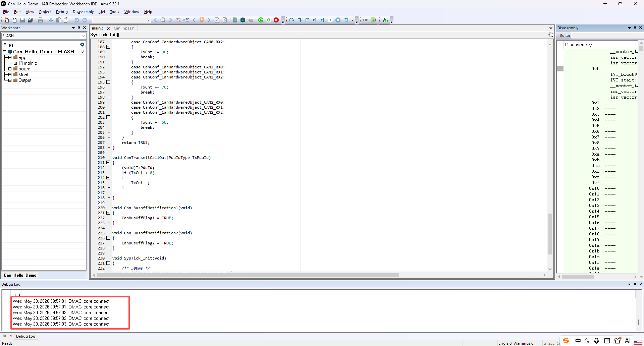The width and height of the screenshot is (644, 346).
Task: Click the Step Into debug icon
Action: pos(300,20)
